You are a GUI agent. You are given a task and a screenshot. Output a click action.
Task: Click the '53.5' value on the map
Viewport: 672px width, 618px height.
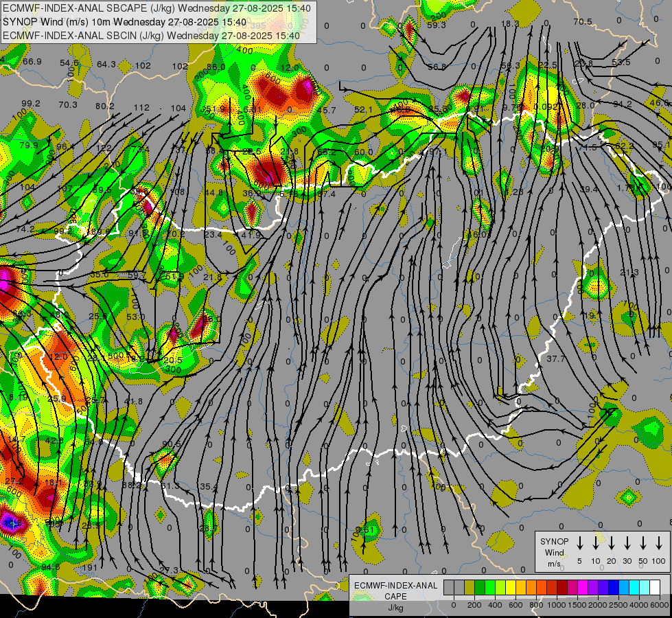[x=621, y=62]
